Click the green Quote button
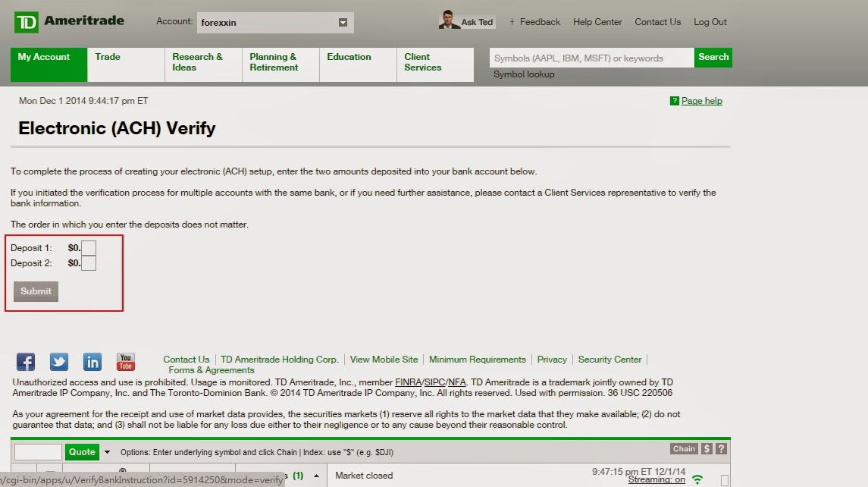The image size is (868, 487). [x=82, y=452]
